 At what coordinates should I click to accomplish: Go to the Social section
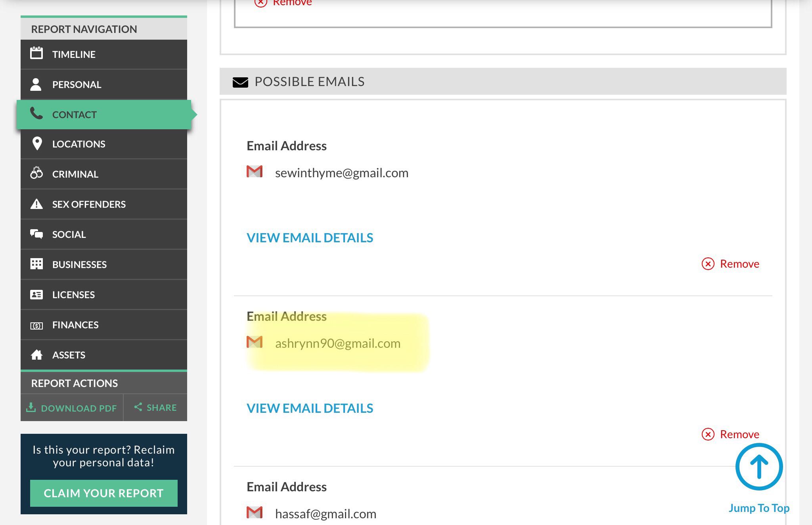click(x=104, y=234)
